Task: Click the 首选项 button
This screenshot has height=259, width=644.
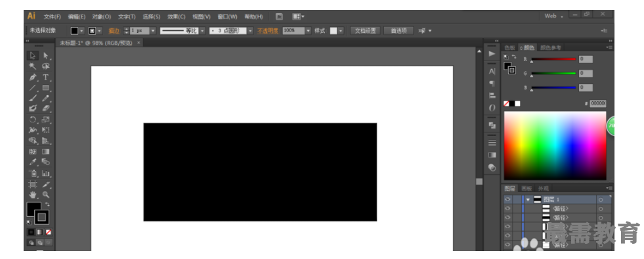Action: click(x=398, y=31)
